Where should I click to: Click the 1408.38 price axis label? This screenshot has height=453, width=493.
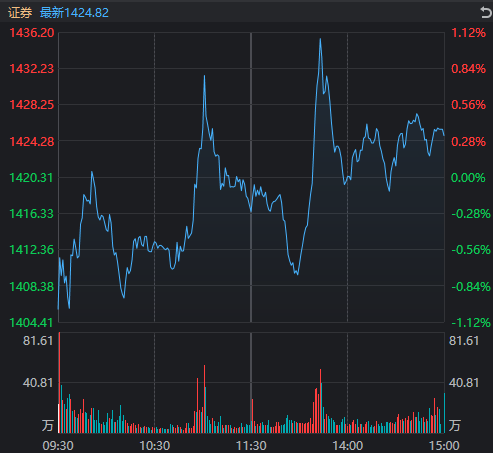(32, 286)
